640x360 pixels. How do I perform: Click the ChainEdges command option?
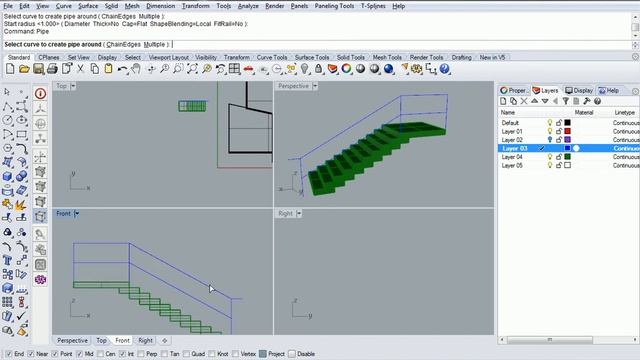coord(123,44)
